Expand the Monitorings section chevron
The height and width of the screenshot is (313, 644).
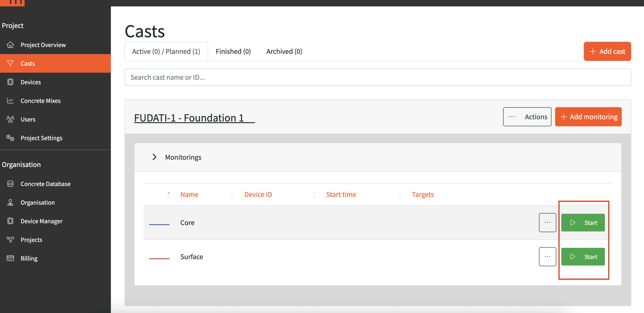click(x=154, y=157)
